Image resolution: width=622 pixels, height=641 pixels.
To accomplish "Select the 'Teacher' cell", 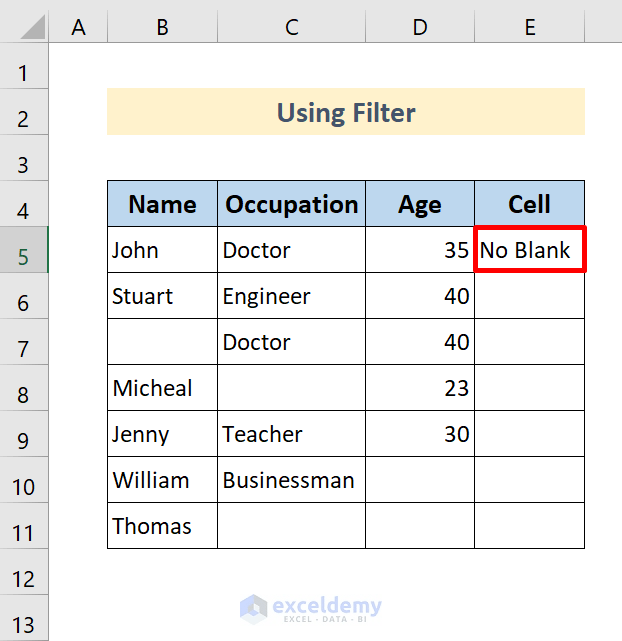I will pyautogui.click(x=291, y=434).
